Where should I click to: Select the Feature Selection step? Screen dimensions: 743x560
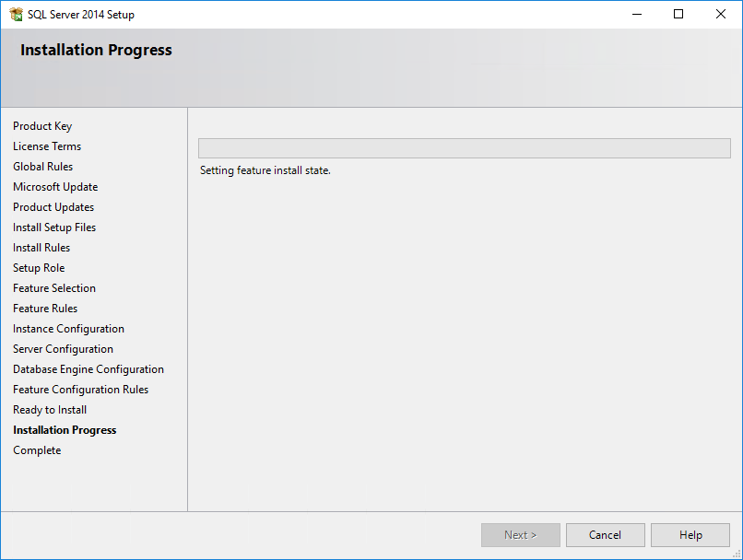(54, 288)
